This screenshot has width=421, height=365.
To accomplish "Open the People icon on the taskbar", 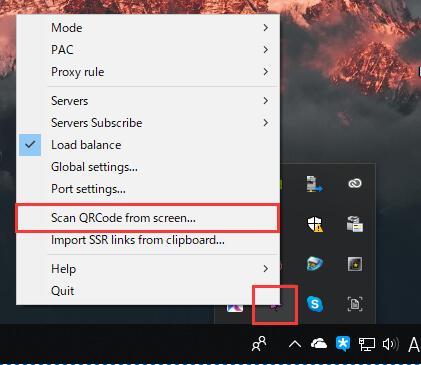I will click(x=259, y=343).
